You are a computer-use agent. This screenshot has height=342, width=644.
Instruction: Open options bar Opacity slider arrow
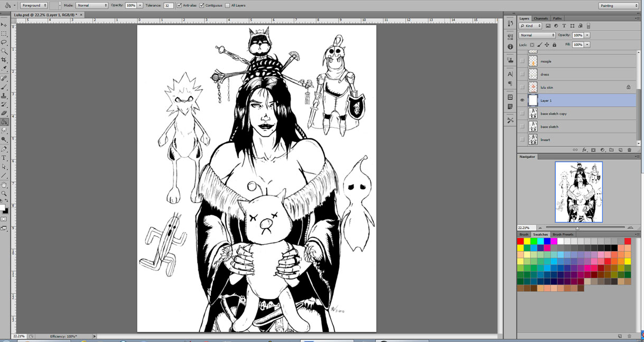[x=140, y=5]
